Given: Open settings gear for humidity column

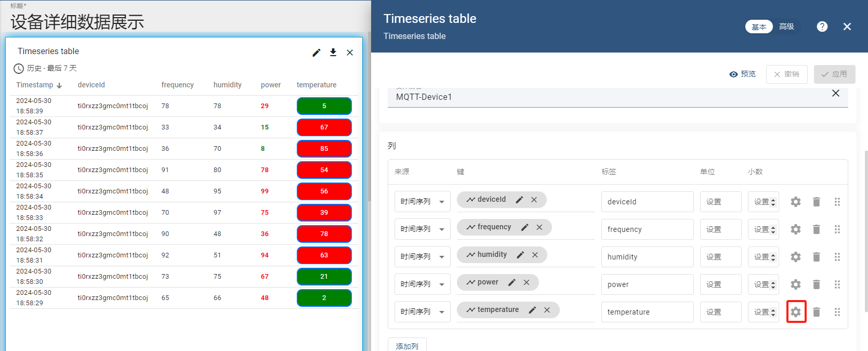Looking at the screenshot, I should 796,257.
